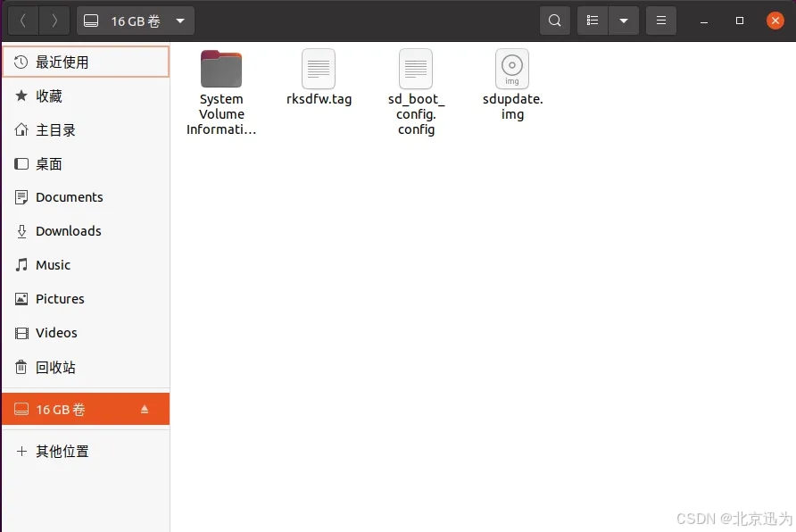Go to 主目录 home folder
This screenshot has height=532, width=796.
(86, 130)
